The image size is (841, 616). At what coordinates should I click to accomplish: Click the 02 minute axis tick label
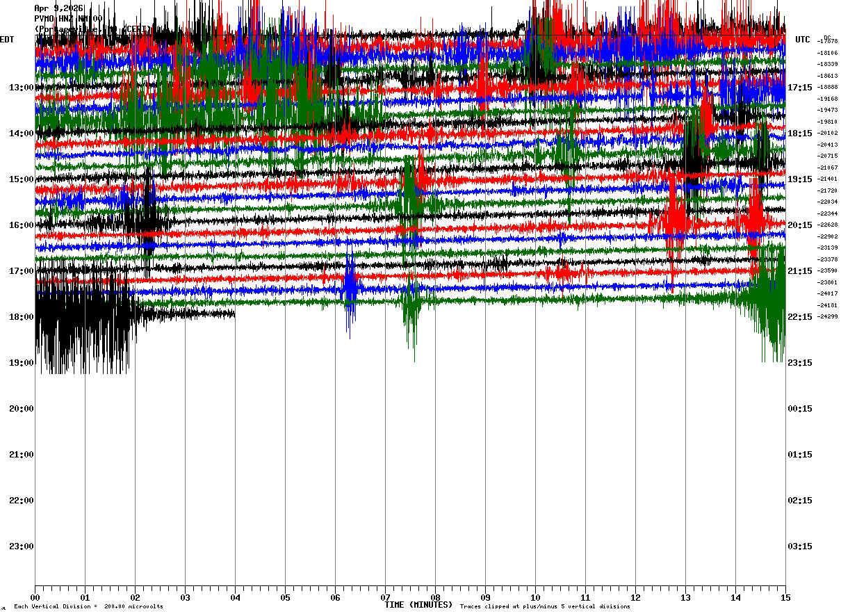coord(135,597)
